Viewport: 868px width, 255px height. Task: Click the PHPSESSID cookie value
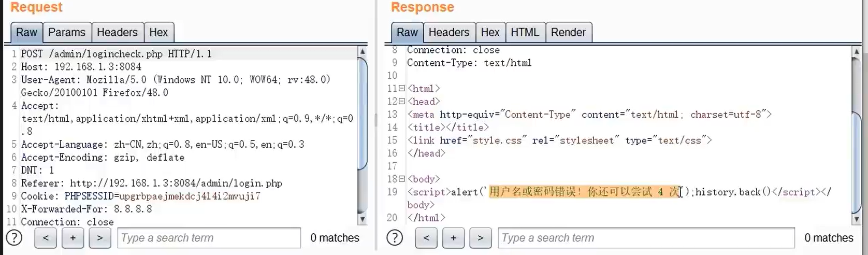point(190,196)
